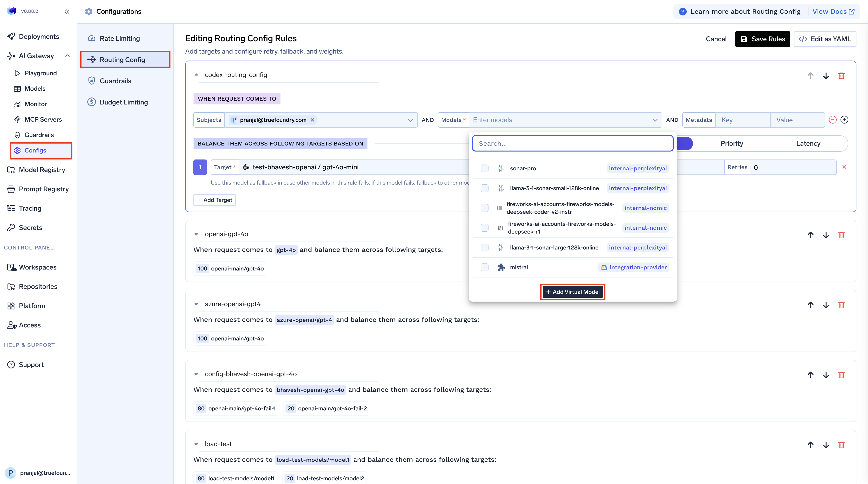Collapse the codex-routing-config rule
The height and width of the screenshot is (484, 868).
click(x=196, y=75)
